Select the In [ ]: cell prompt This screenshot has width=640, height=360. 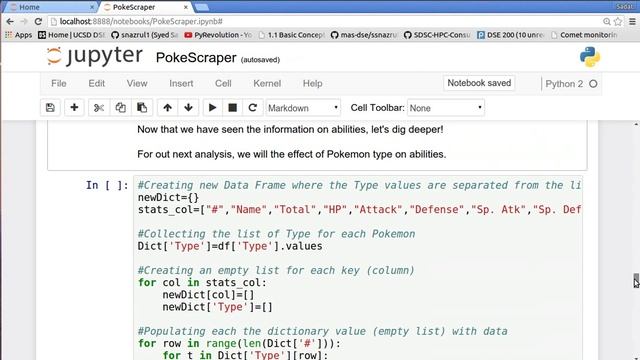[107, 185]
